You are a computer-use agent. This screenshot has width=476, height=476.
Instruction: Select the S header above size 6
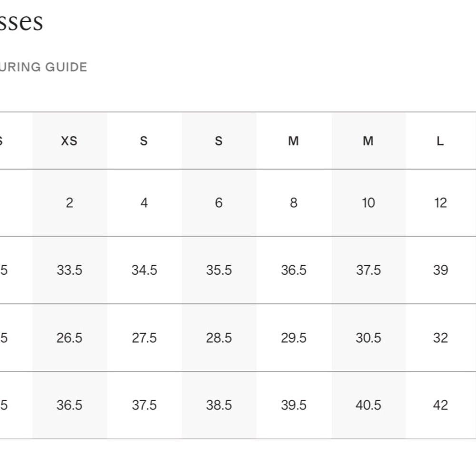pyautogui.click(x=218, y=141)
